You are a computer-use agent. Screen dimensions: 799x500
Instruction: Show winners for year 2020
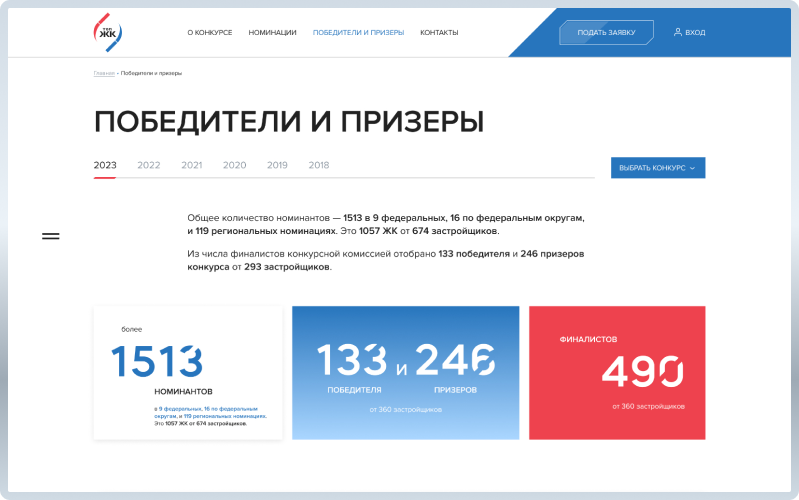[x=235, y=165]
